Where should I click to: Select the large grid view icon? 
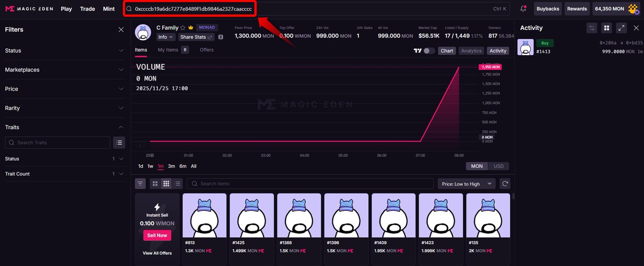(155, 183)
